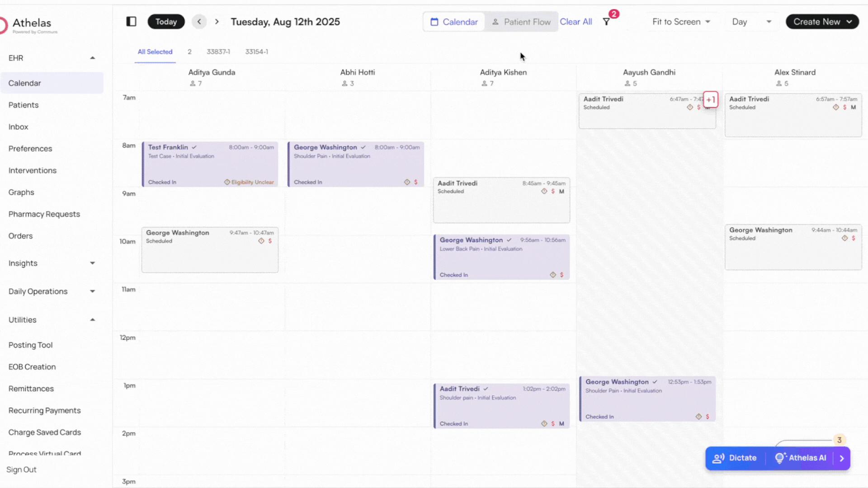Open Pharmacy Requests from the sidebar
The height and width of the screenshot is (488, 868).
[44, 214]
